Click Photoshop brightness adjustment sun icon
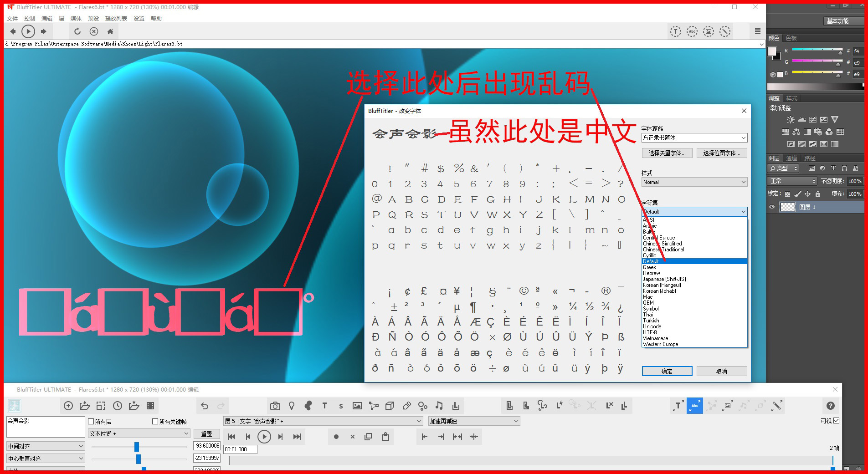The width and height of the screenshot is (868, 474). pyautogui.click(x=791, y=120)
